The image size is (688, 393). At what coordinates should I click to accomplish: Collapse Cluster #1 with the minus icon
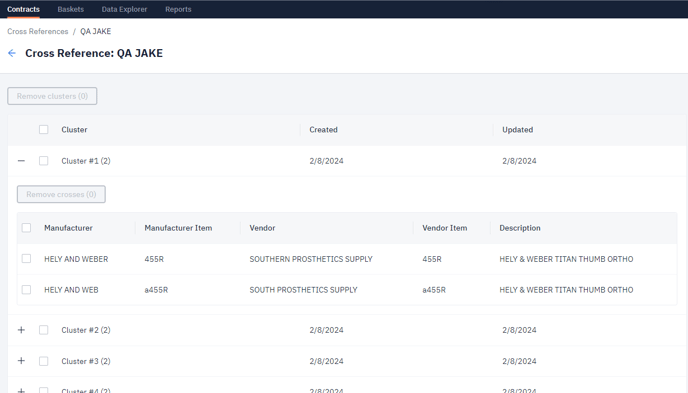click(x=21, y=161)
